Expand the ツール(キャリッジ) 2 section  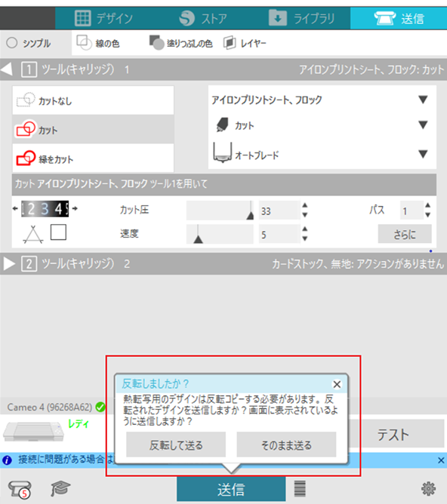[x=9, y=263]
